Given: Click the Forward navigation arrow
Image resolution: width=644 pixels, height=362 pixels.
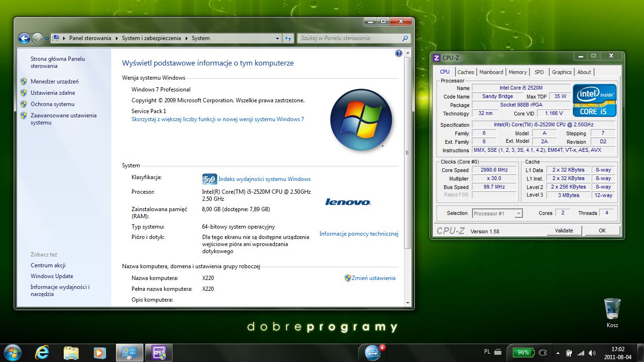Looking at the screenshot, I should coord(38,38).
